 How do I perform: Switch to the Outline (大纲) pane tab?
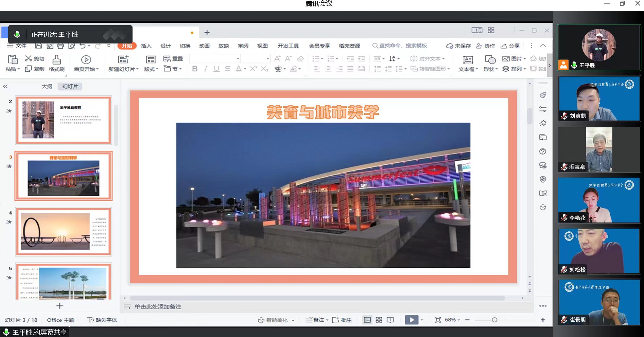(x=47, y=86)
